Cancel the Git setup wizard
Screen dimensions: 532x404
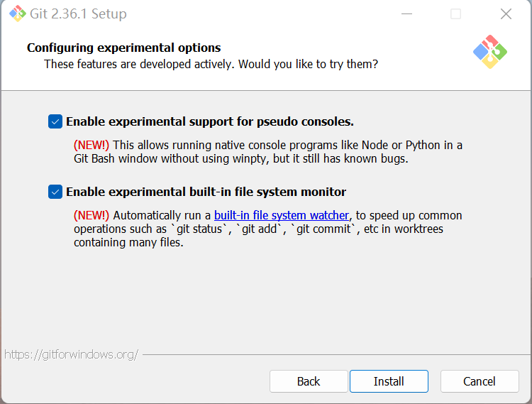coord(480,381)
